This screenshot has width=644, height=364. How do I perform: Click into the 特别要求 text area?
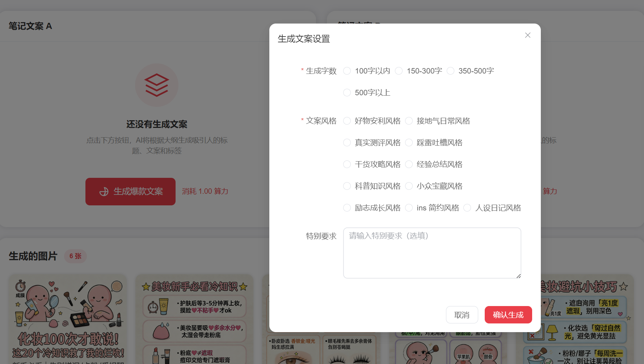(432, 253)
